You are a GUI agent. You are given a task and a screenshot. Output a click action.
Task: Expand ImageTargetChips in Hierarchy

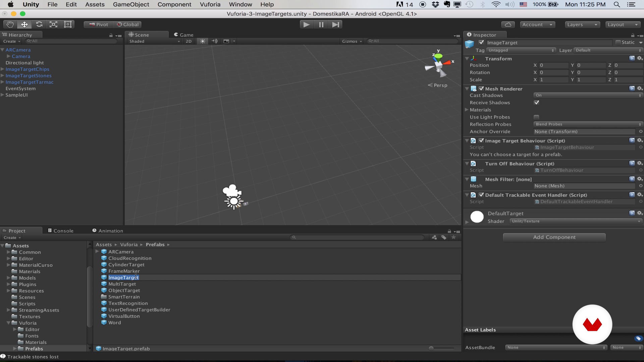(x=2, y=69)
